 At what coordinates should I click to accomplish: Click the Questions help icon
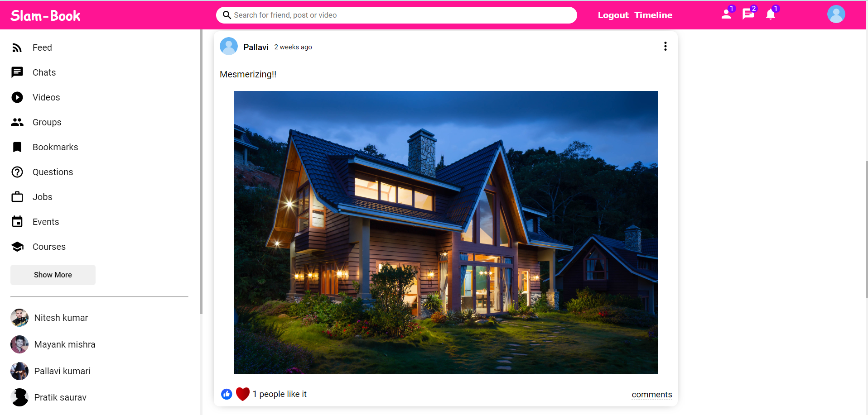(x=17, y=172)
